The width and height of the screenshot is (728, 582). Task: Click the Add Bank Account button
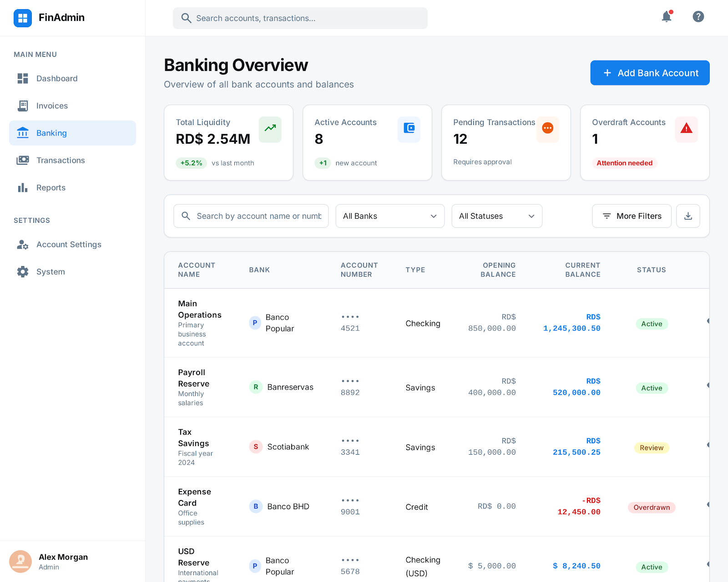(650, 73)
